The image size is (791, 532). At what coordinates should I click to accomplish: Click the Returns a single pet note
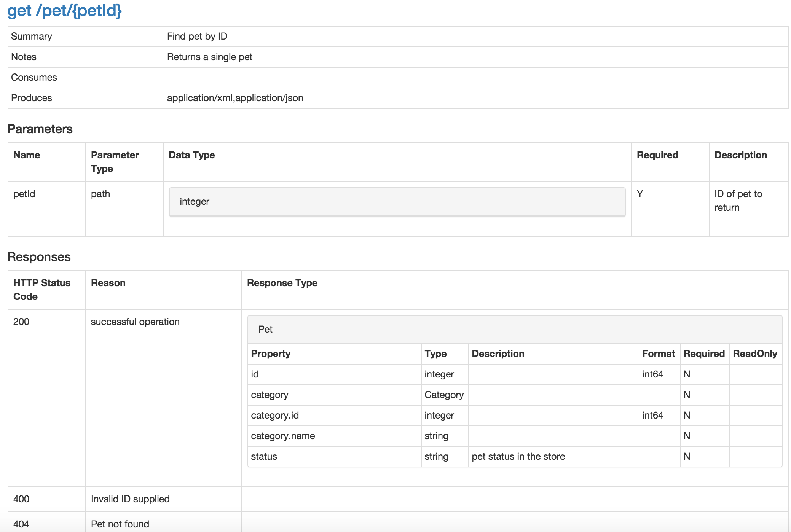coord(209,57)
